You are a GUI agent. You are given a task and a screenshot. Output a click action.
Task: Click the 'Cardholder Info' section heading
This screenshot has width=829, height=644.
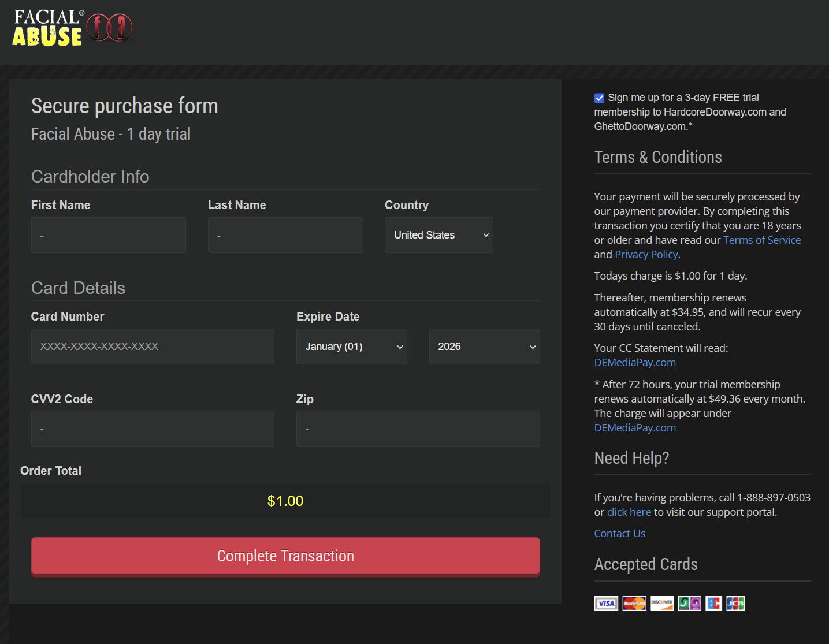[x=90, y=177]
